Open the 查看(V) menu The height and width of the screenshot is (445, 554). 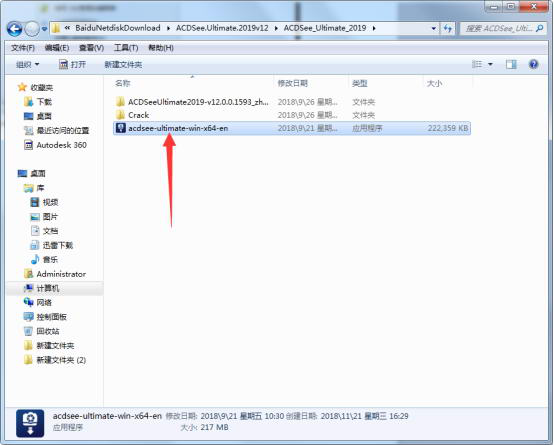pos(91,48)
